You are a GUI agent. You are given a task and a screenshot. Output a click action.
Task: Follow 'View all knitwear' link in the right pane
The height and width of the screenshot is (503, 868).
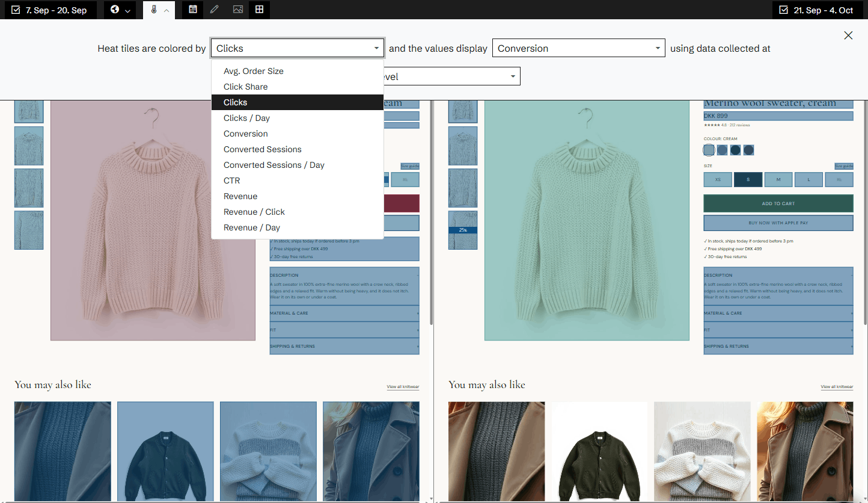(x=837, y=387)
